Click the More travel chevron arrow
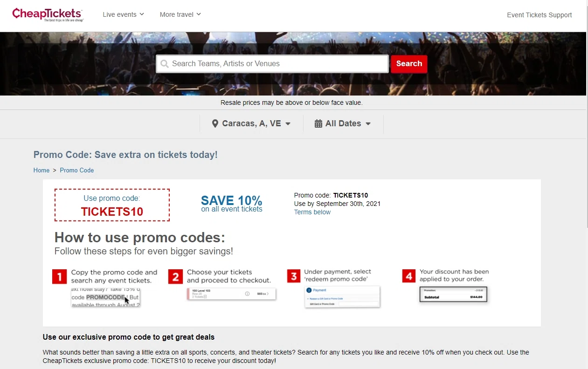Viewport: 588px width, 369px height. coord(199,14)
